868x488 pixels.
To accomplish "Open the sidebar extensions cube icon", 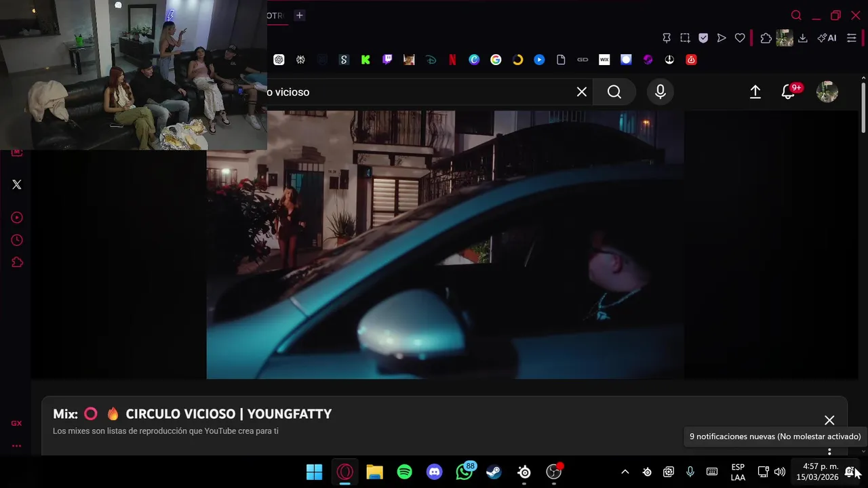I will [17, 262].
